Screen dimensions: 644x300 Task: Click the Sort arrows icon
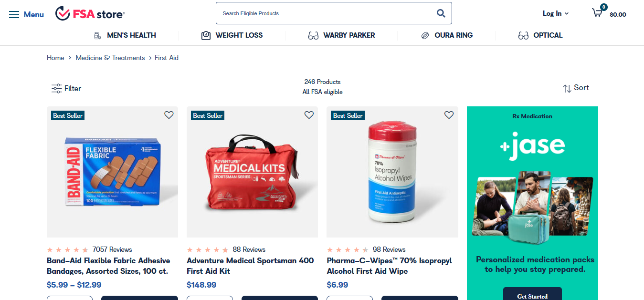567,88
